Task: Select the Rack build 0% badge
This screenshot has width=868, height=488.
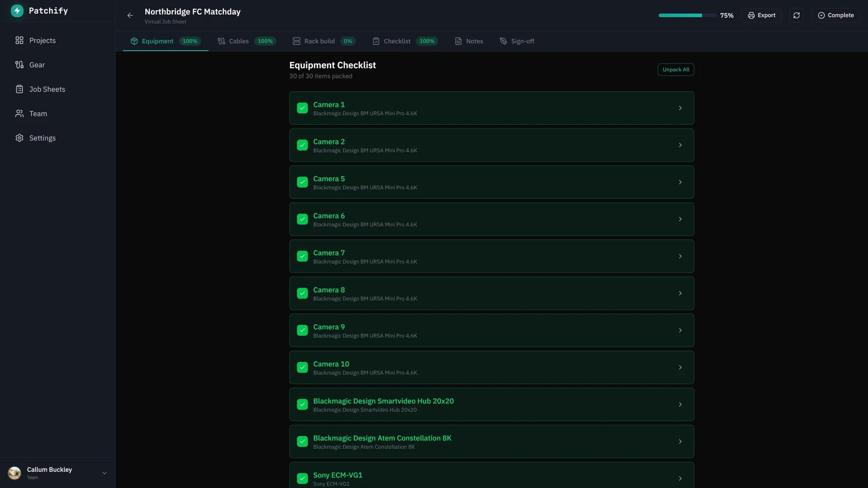Action: [x=348, y=41]
